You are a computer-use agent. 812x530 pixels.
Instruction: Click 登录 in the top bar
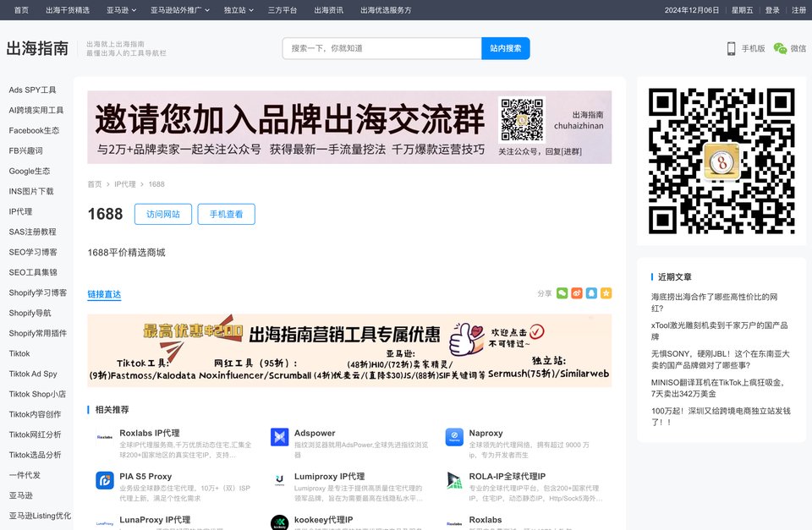pyautogui.click(x=772, y=10)
